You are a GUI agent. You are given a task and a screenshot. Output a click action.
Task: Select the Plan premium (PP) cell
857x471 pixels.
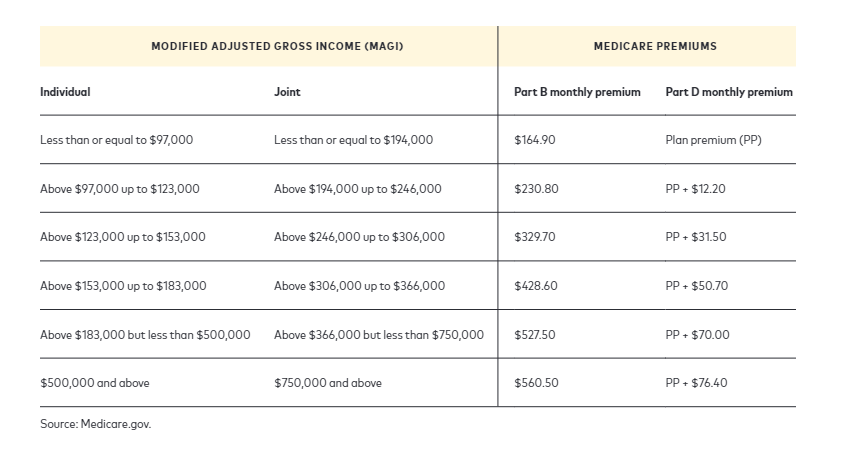point(713,140)
